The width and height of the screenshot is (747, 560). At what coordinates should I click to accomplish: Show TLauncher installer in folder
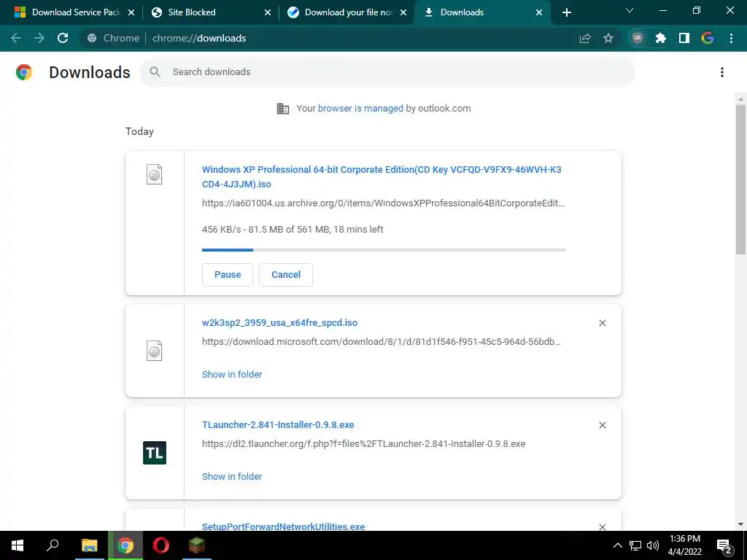pyautogui.click(x=232, y=476)
